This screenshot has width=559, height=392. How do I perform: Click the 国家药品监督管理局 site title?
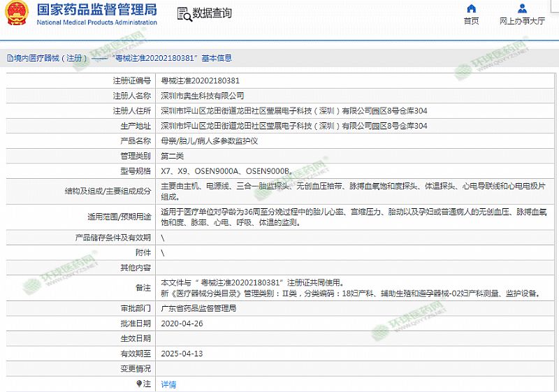click(x=96, y=10)
